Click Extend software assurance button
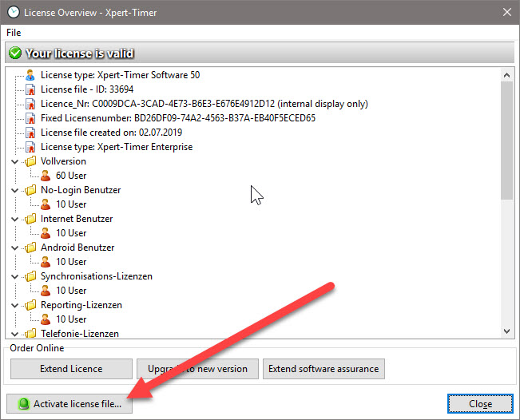This screenshot has height=420, width=520. (x=324, y=369)
